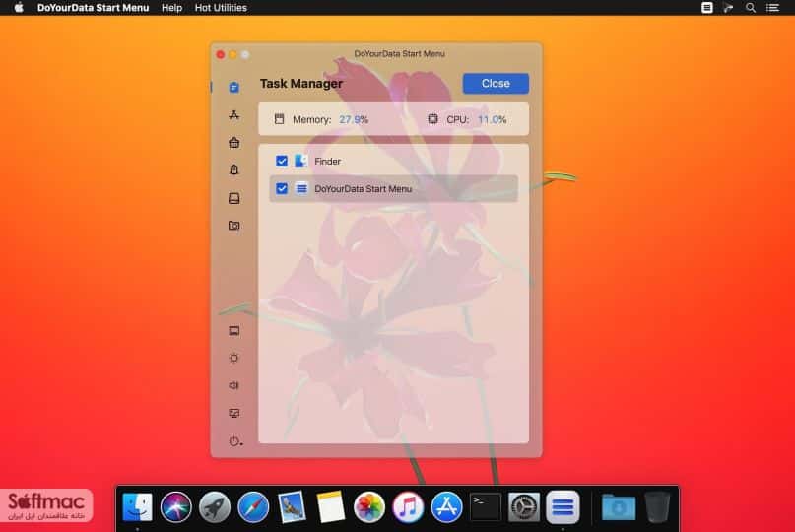Click the CPU usage value 11.0%
This screenshot has height=532, width=795.
pyautogui.click(x=492, y=119)
